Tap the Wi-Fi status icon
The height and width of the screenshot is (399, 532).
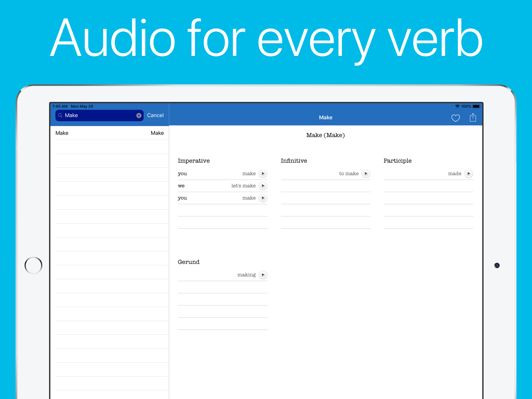pyautogui.click(x=457, y=106)
